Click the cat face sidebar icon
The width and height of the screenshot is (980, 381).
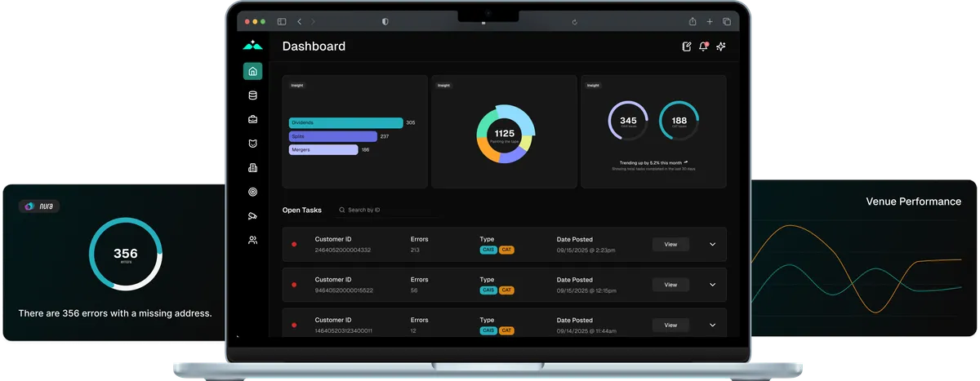click(252, 144)
